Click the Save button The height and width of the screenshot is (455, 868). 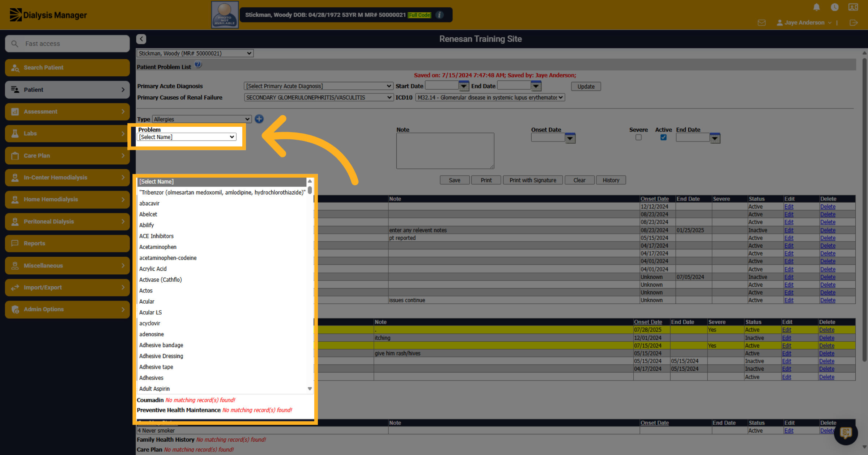point(455,180)
